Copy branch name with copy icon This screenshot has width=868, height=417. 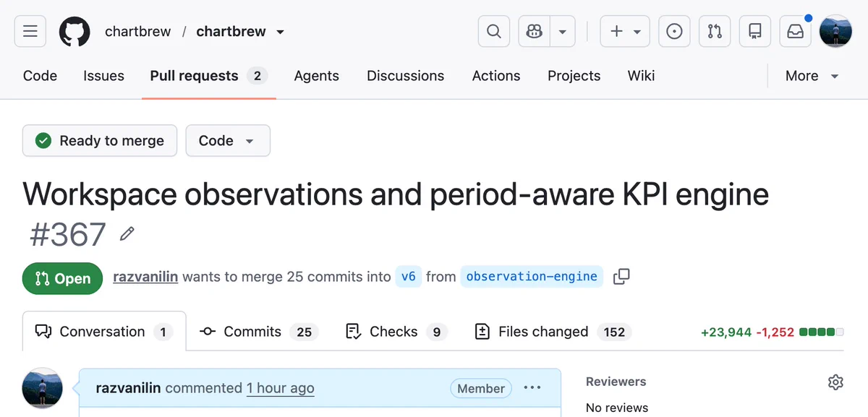(x=621, y=277)
